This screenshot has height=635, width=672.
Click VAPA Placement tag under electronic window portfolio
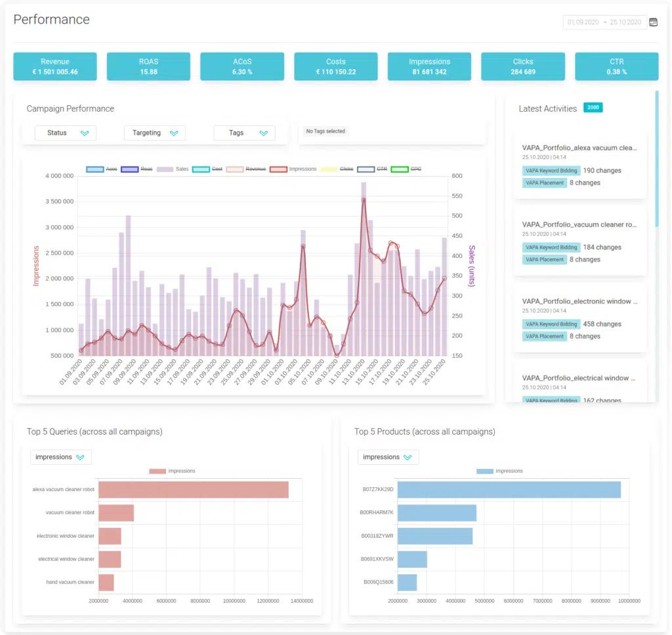pos(544,336)
